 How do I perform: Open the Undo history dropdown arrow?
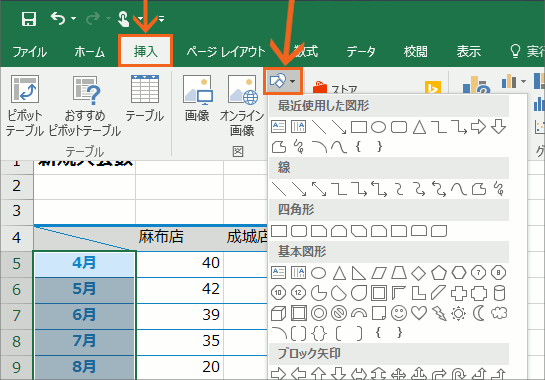(x=73, y=18)
